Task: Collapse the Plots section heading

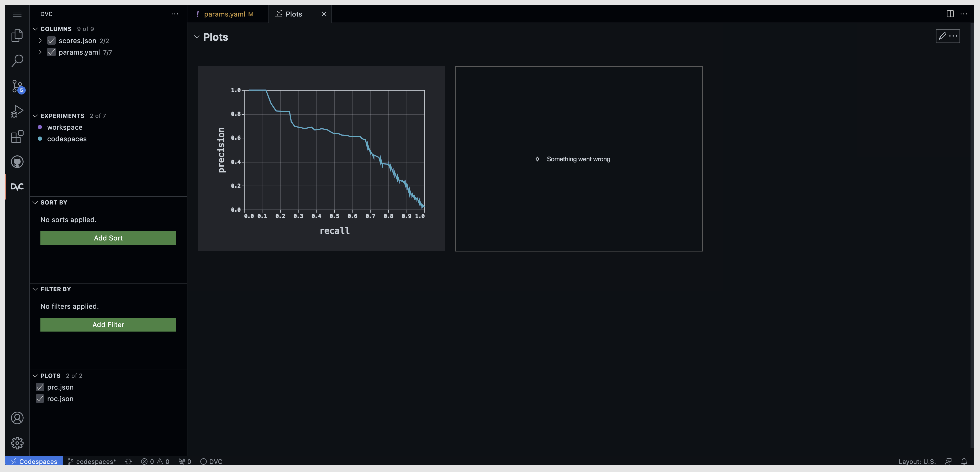Action: click(x=197, y=37)
